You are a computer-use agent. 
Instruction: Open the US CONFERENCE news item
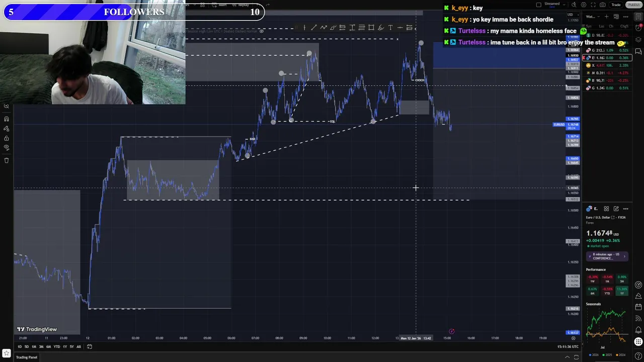(x=607, y=256)
